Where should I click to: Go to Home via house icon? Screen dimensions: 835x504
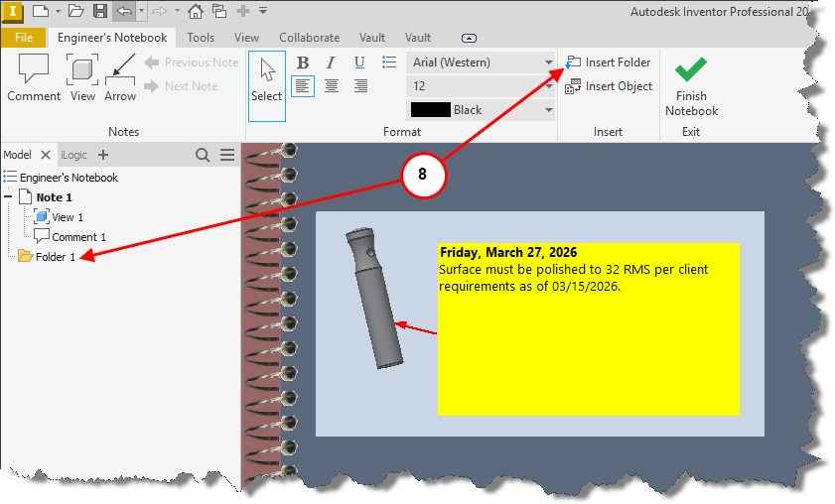pos(196,11)
